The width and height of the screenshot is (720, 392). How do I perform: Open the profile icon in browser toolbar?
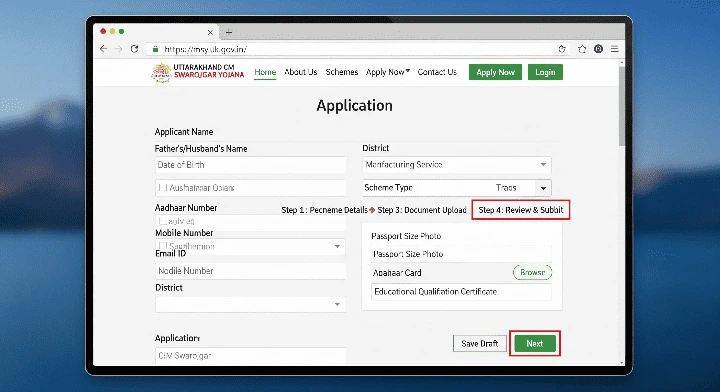pyautogui.click(x=598, y=49)
